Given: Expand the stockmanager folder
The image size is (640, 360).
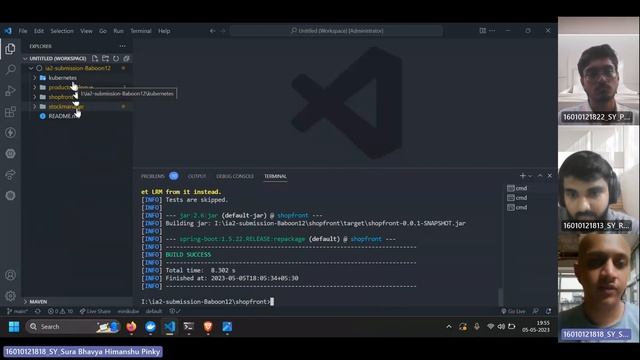Looking at the screenshot, I should [35, 107].
